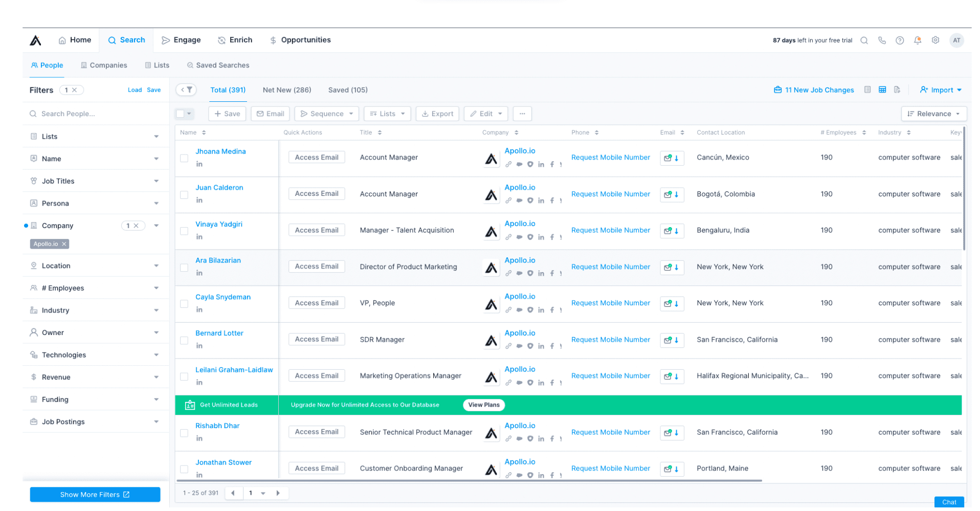Check the box for Jhoana Medina
The image size is (980, 511).
point(184,158)
